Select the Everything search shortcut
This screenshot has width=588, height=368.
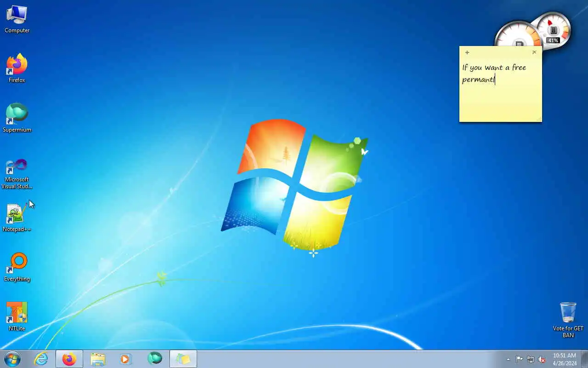click(17, 267)
